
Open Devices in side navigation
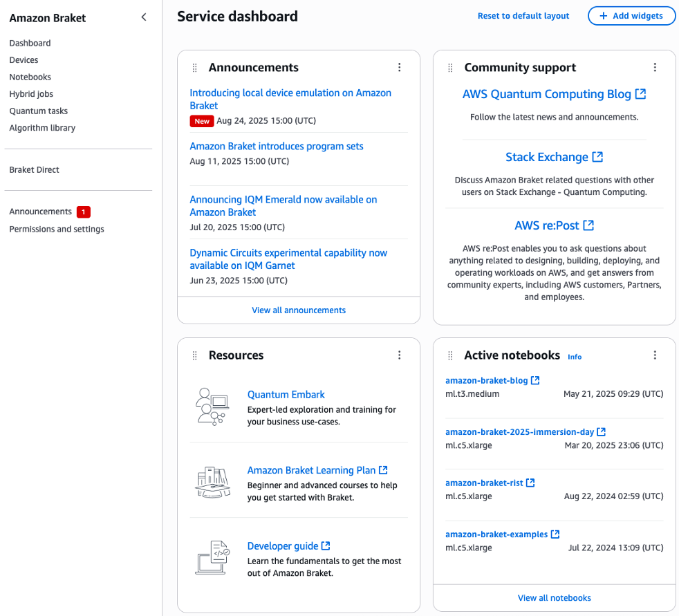(x=24, y=59)
